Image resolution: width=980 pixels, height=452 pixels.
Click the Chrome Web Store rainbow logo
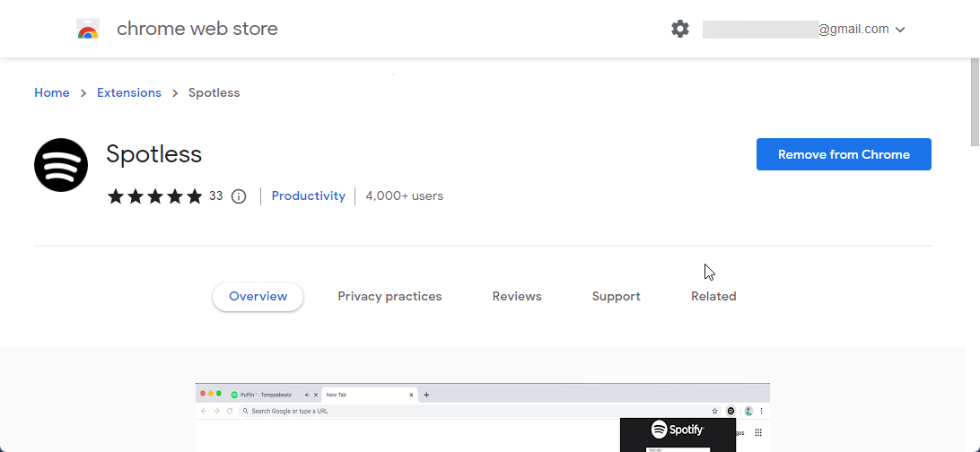click(88, 29)
